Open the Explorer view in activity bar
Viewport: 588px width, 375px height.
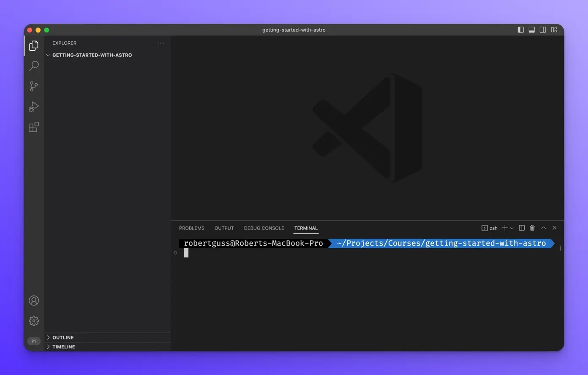click(x=34, y=46)
